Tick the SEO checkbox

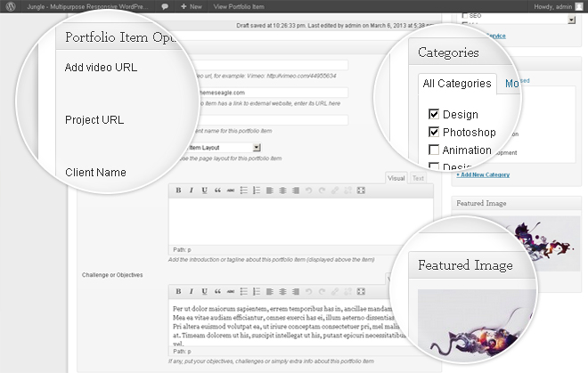465,15
